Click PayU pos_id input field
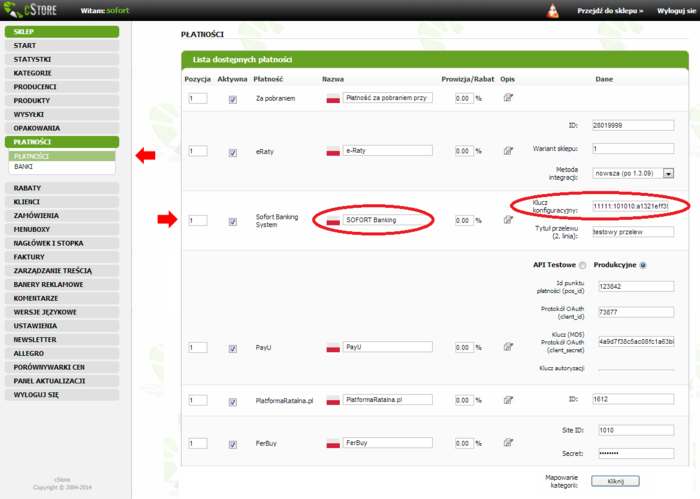This screenshot has width=700, height=499. pos(636,287)
